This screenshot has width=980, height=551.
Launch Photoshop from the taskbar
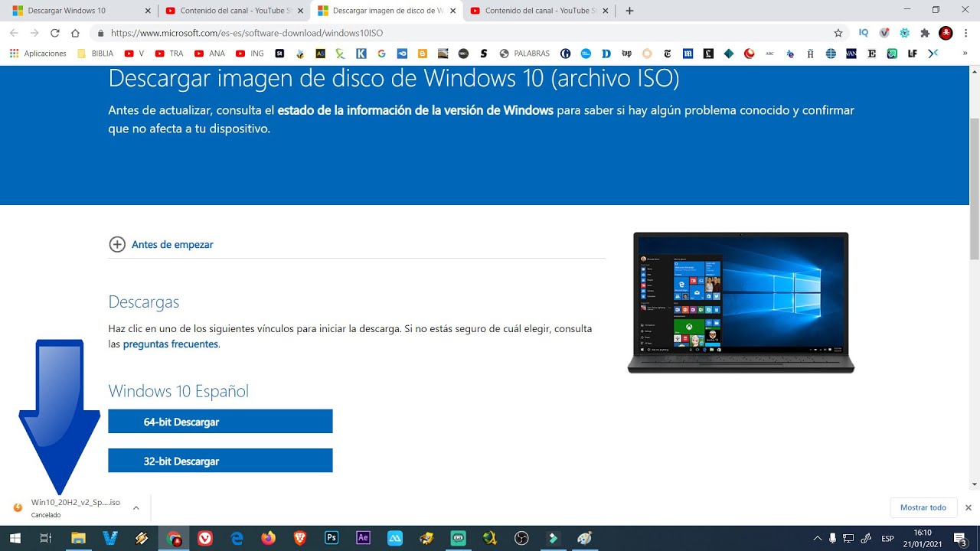[332, 538]
